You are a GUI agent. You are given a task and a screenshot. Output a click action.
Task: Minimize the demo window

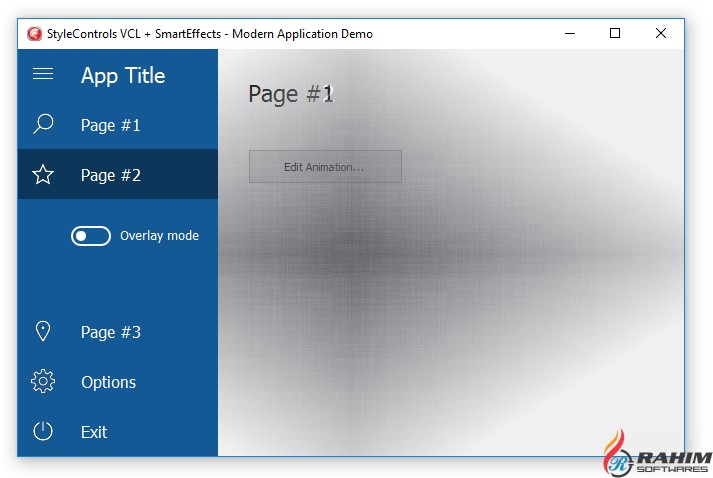tap(569, 33)
